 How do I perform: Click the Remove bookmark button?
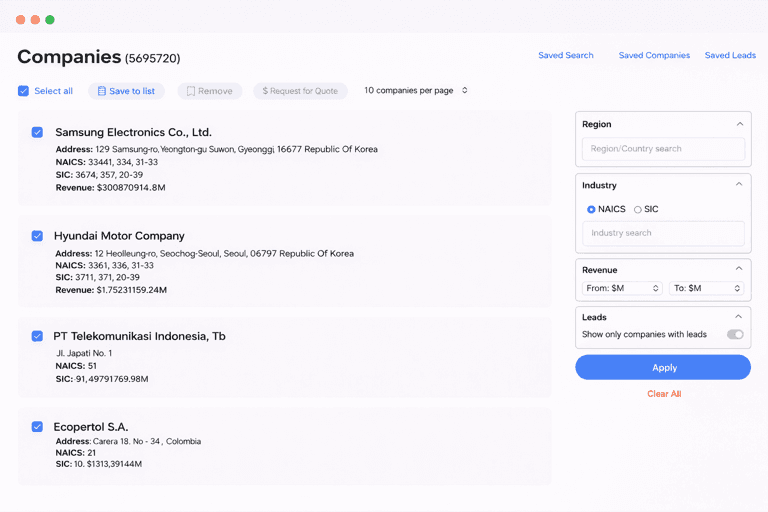(x=209, y=91)
